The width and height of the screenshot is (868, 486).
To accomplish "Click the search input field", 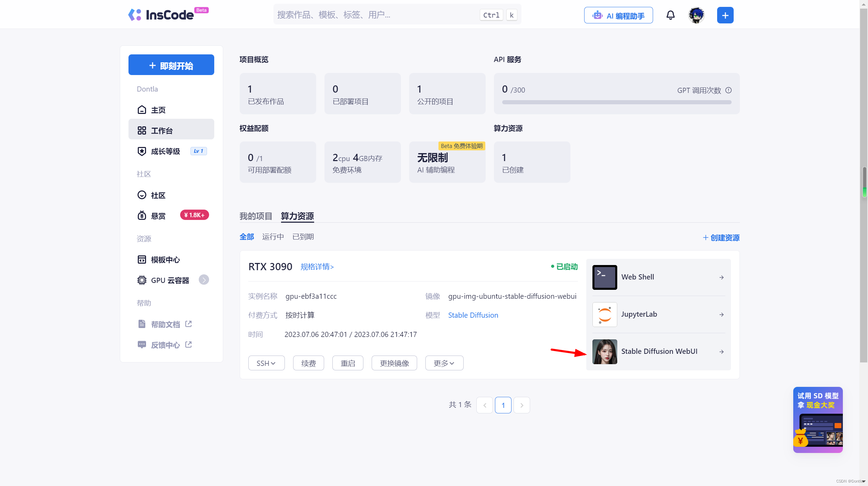I will 379,14.
